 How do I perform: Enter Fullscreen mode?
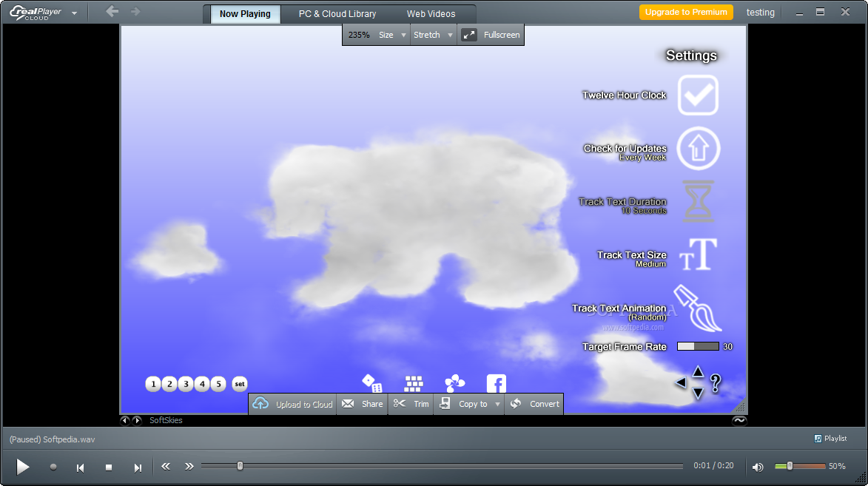click(x=491, y=35)
